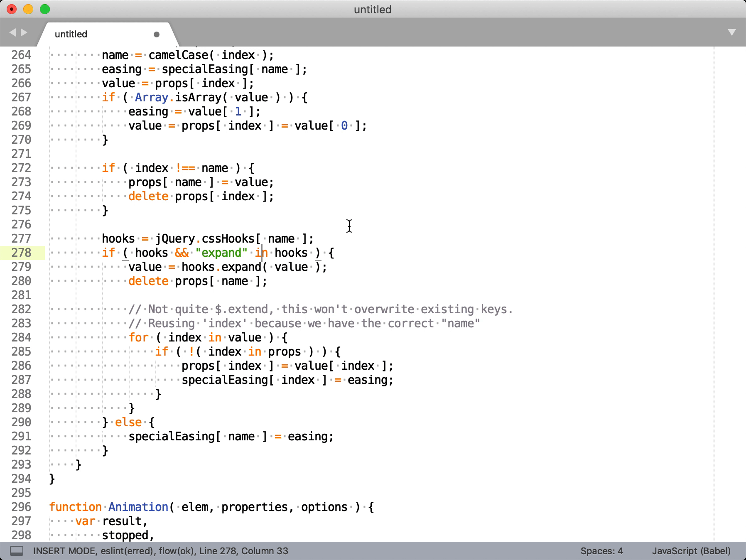The height and width of the screenshot is (560, 746).
Task: Click value[ index ] on line 286
Action: point(341,366)
